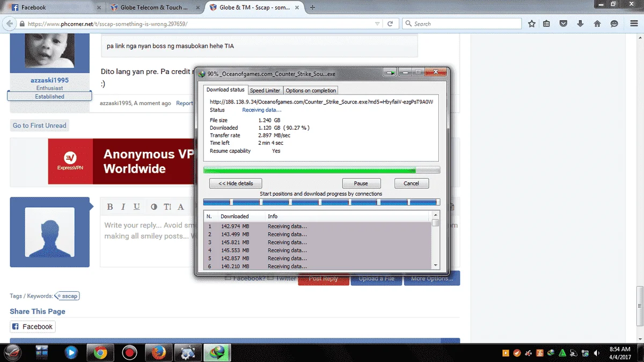Bookmark this page with the star icon
Viewport: 644px width, 362px height.
[531, 24]
